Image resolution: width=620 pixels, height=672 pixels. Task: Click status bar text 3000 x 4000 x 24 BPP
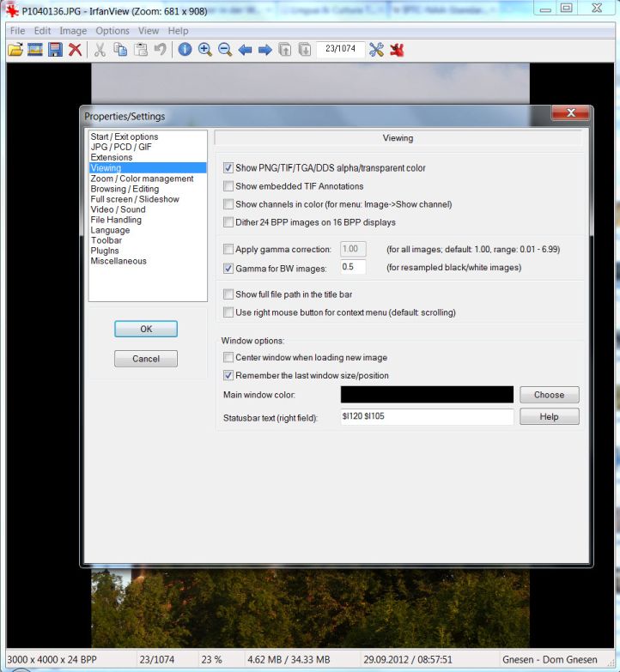52,660
